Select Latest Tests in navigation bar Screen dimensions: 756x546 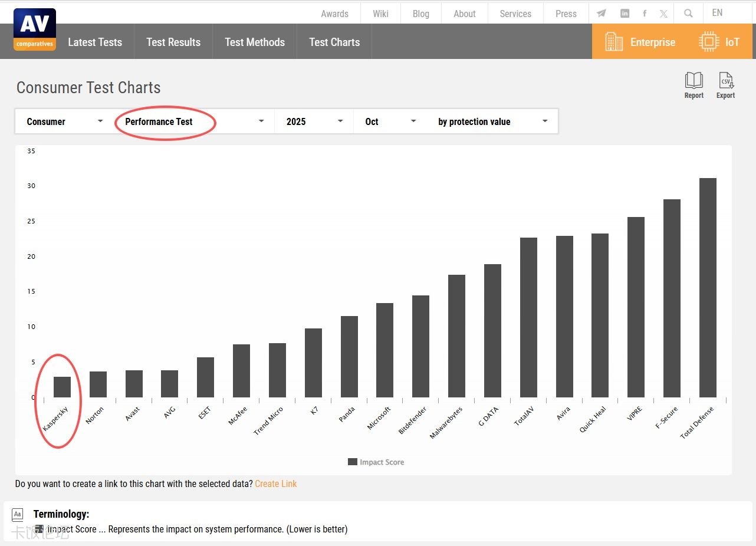click(x=95, y=42)
